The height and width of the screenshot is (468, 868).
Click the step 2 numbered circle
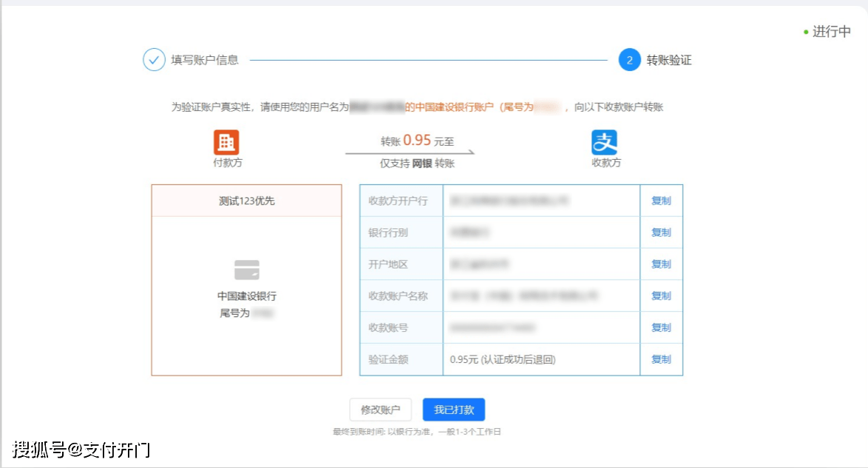pos(629,60)
